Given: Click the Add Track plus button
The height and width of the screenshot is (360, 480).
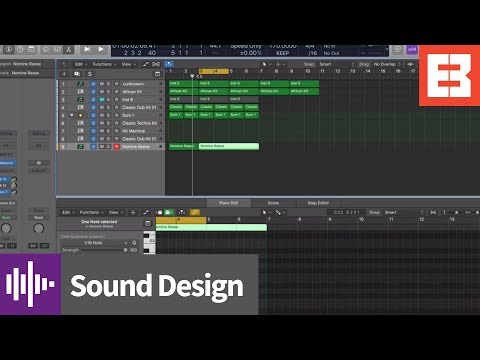Looking at the screenshot, I should click(x=64, y=74).
